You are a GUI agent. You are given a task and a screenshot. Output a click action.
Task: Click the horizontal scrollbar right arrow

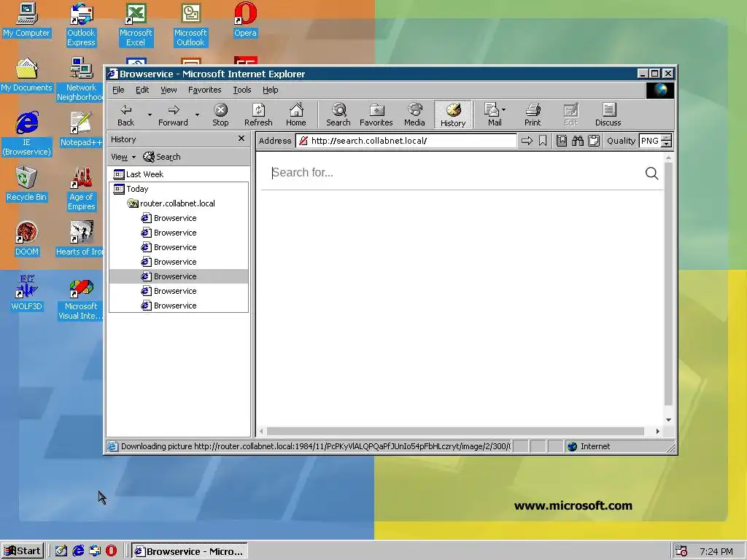click(x=657, y=432)
